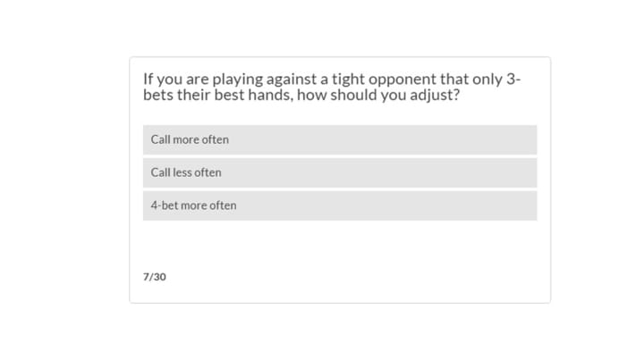
Task: Click the quiz question heading text
Action: 332,87
